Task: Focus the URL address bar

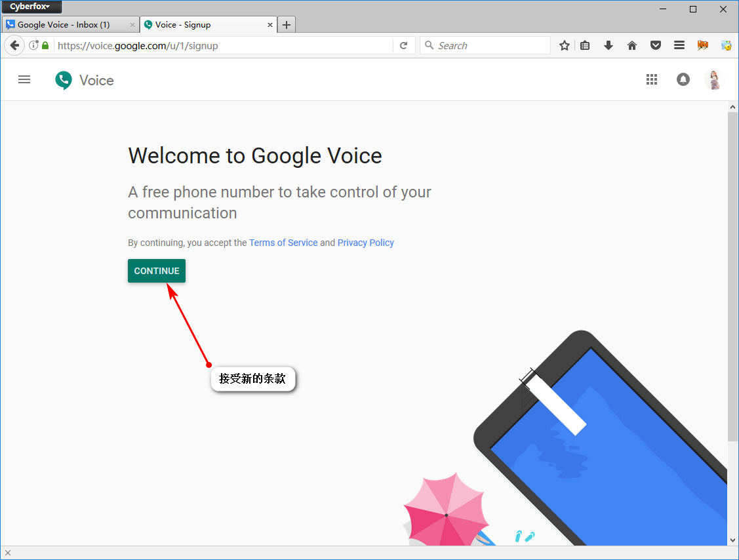Action: pos(224,46)
